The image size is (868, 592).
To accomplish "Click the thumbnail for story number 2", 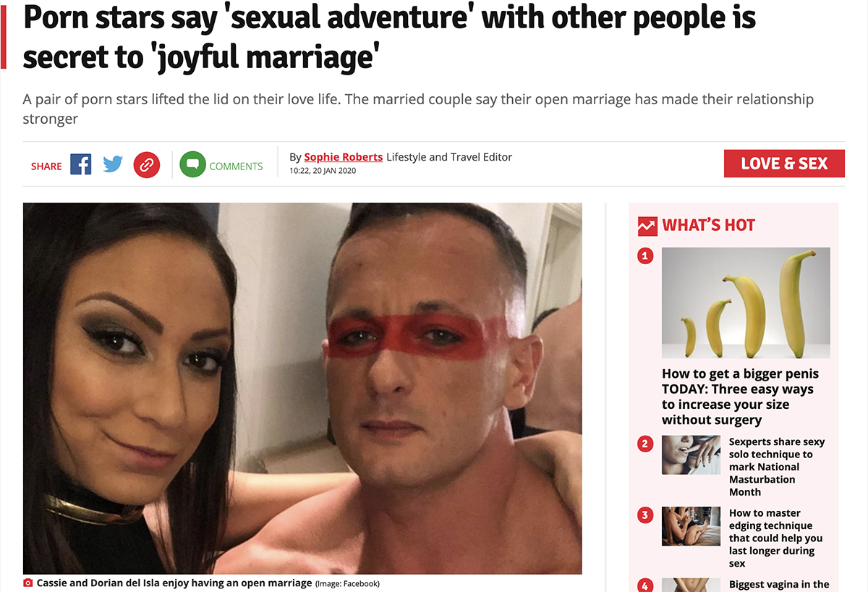I will pos(692,454).
